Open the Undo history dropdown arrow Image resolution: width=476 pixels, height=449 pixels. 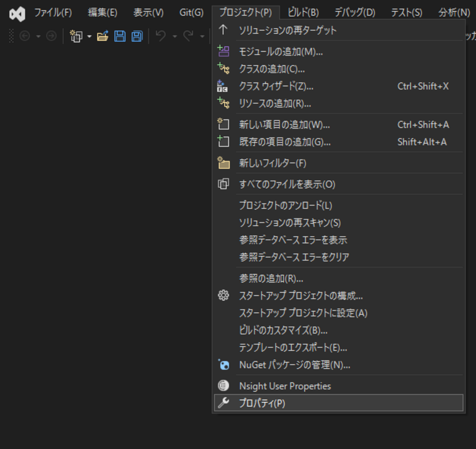tap(175, 36)
